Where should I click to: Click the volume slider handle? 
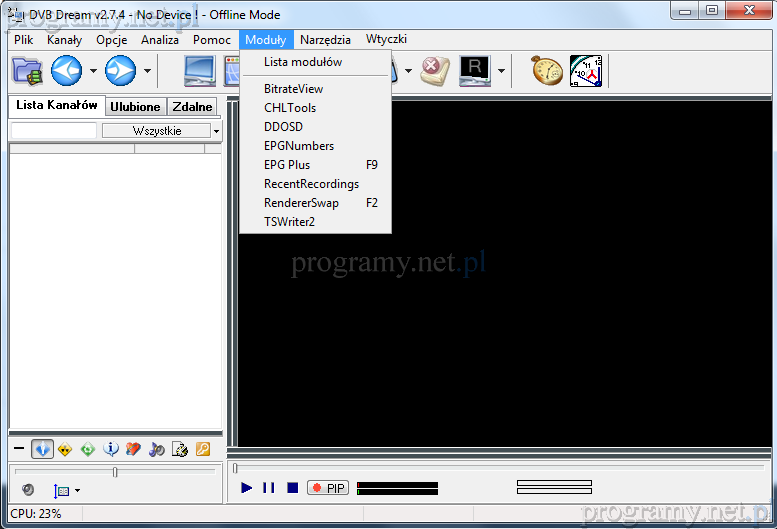(115, 472)
